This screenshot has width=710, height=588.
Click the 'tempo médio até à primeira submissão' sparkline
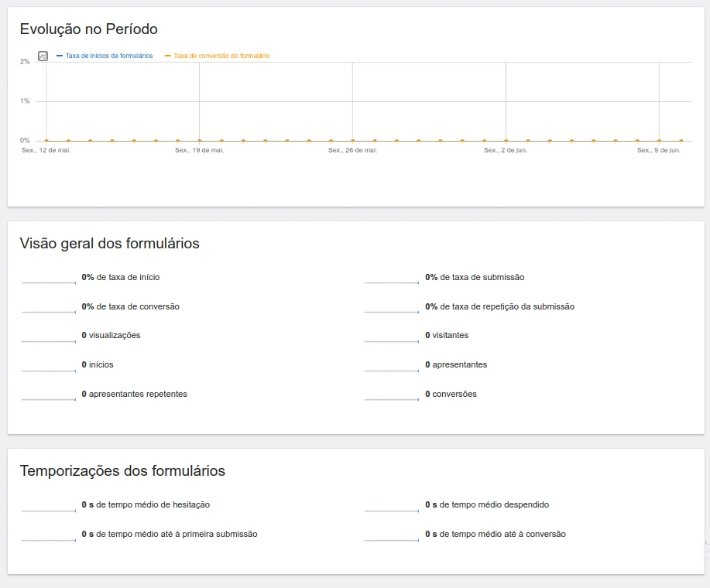coord(49,538)
